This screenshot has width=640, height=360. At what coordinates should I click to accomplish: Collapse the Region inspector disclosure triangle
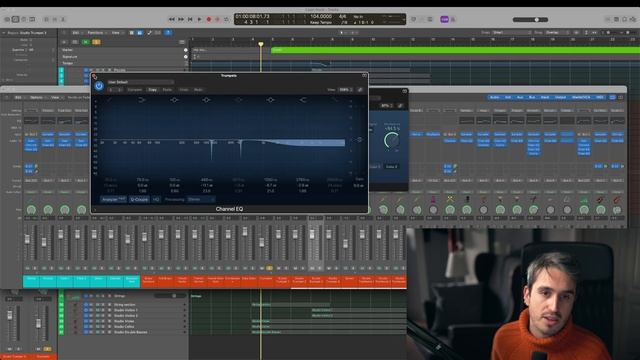4,33
